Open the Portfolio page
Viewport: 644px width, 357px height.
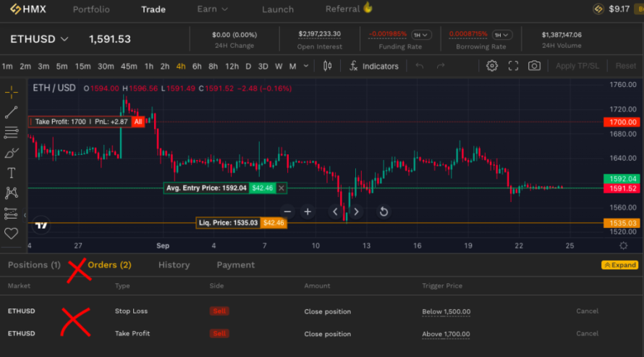91,9
